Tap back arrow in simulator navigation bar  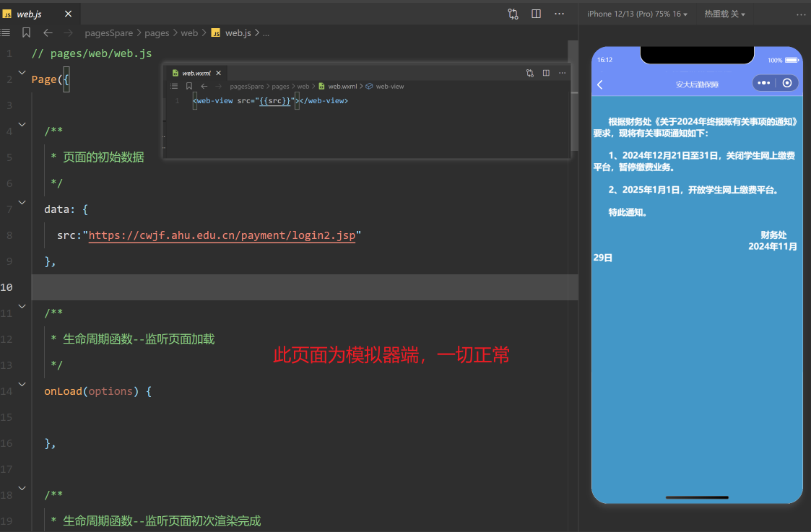tap(600, 84)
